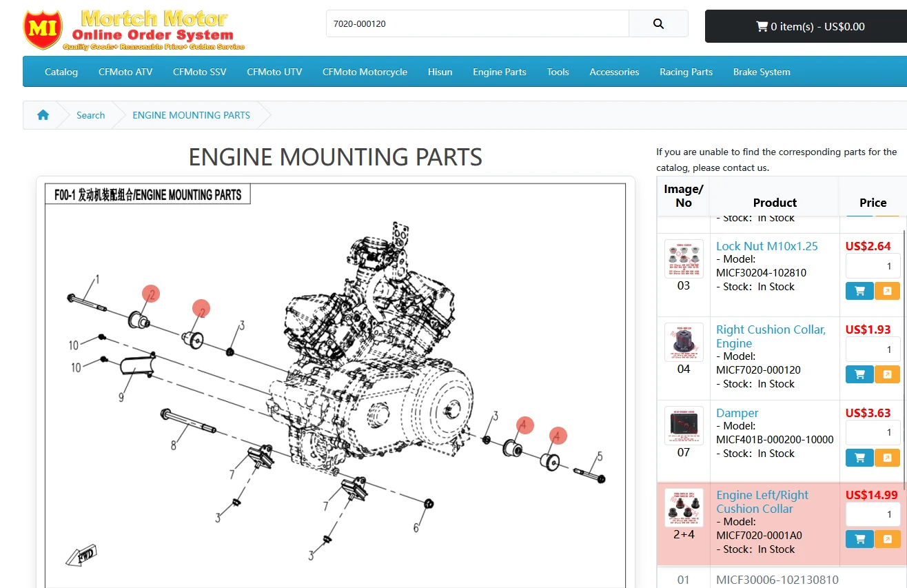
Task: Open the Damper thumbnail image
Action: point(684,425)
